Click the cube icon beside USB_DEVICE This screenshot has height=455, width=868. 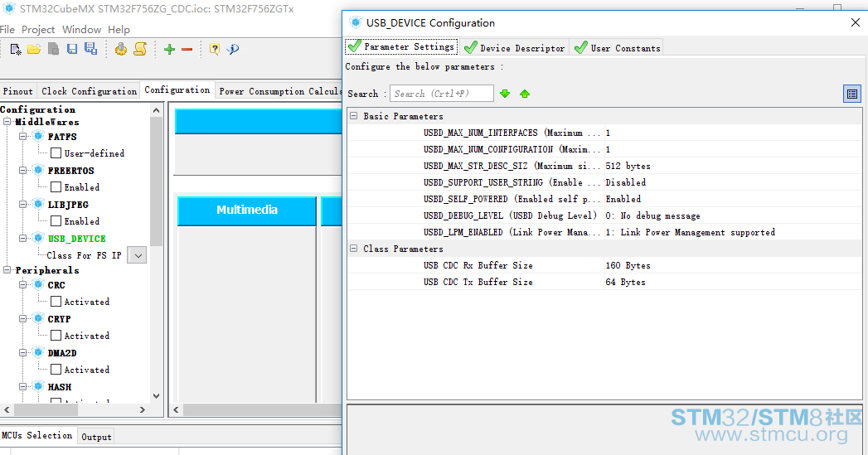(x=38, y=238)
